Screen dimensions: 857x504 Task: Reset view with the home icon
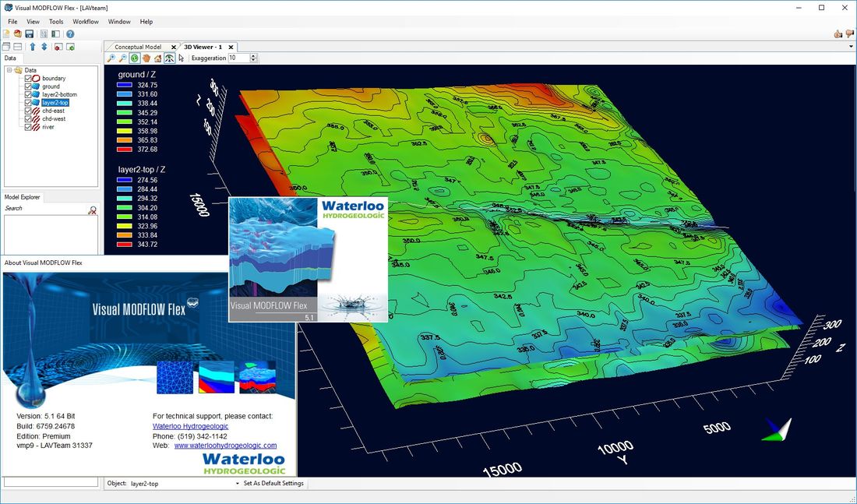[157, 58]
